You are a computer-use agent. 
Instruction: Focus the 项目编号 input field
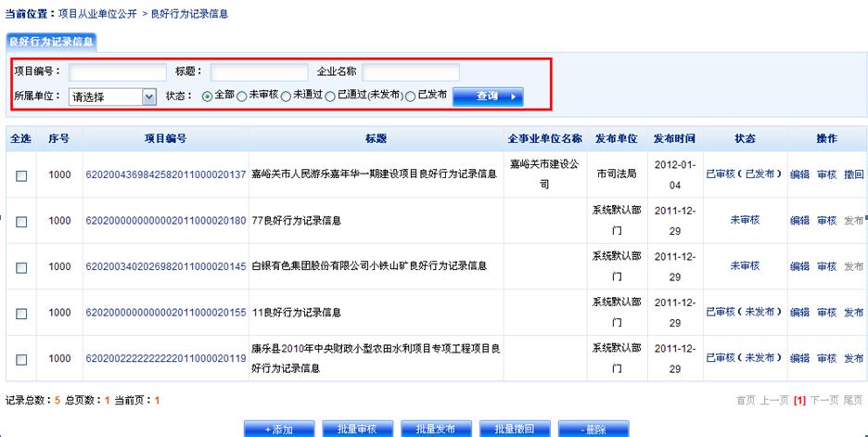coord(118,72)
